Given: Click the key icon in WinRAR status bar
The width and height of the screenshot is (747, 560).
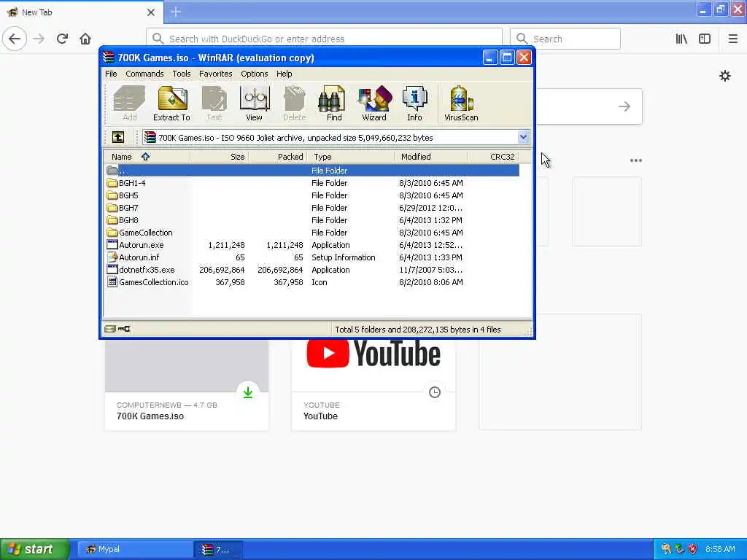Looking at the screenshot, I should (x=124, y=329).
